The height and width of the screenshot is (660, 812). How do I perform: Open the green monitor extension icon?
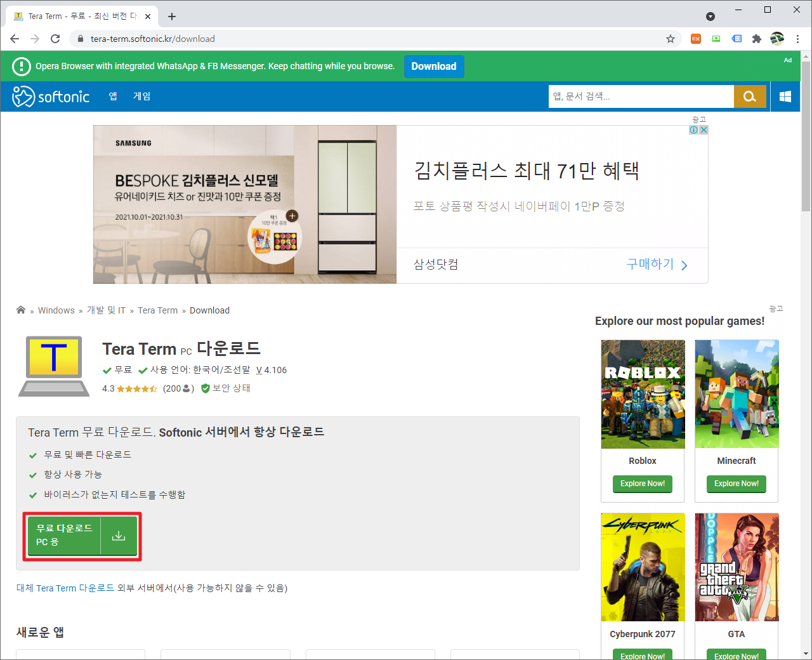click(716, 39)
